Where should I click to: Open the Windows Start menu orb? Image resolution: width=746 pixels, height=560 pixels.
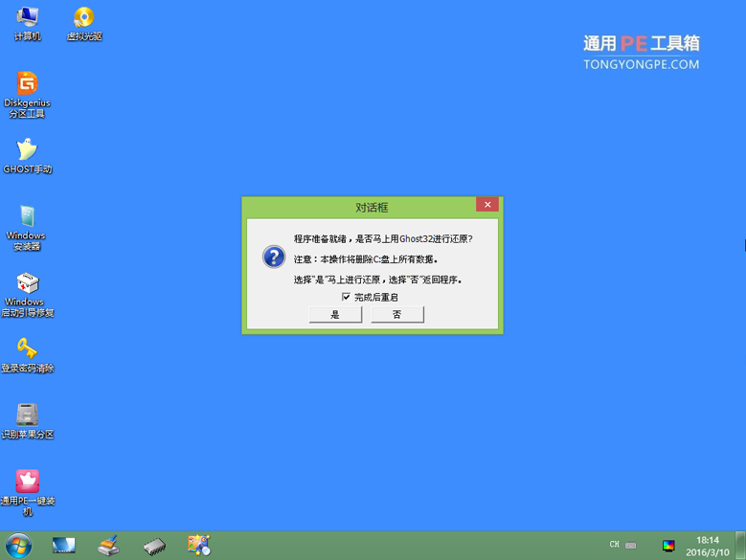coord(17,546)
